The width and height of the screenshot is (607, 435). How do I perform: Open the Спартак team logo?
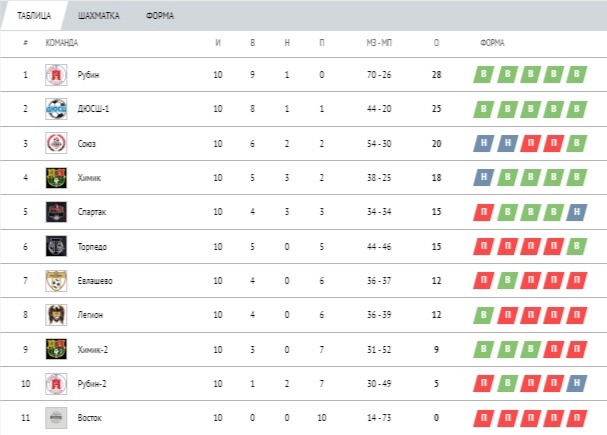56,212
